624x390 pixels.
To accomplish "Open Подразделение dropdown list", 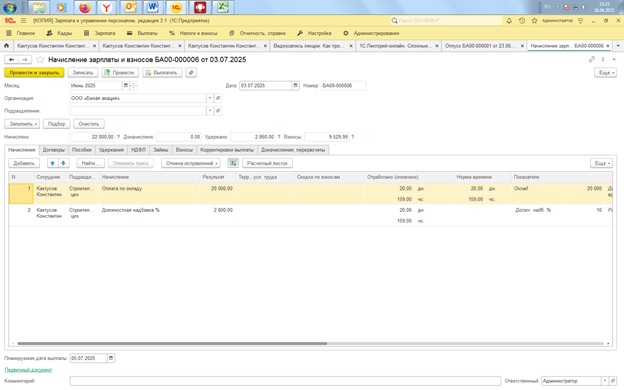I will 210,111.
